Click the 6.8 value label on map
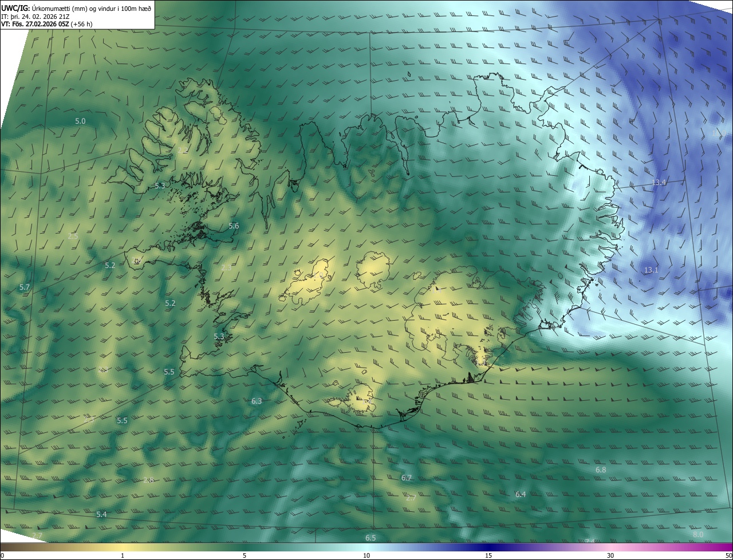 [x=601, y=470]
